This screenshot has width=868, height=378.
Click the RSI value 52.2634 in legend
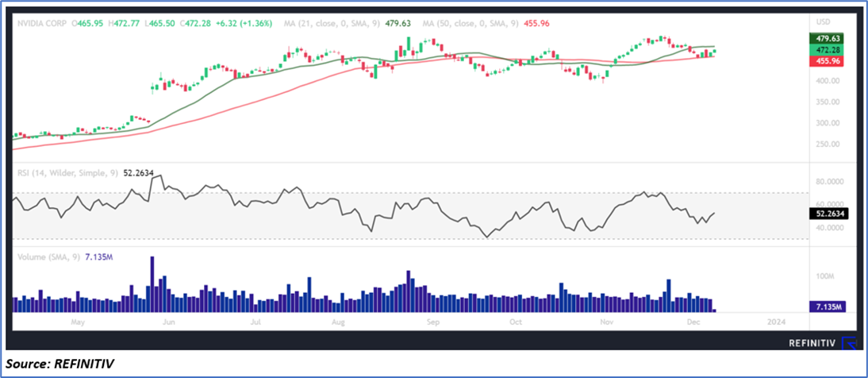137,173
